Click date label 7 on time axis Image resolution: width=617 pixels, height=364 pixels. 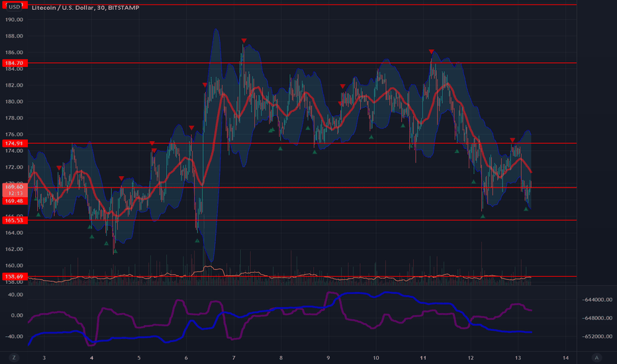pyautogui.click(x=234, y=357)
